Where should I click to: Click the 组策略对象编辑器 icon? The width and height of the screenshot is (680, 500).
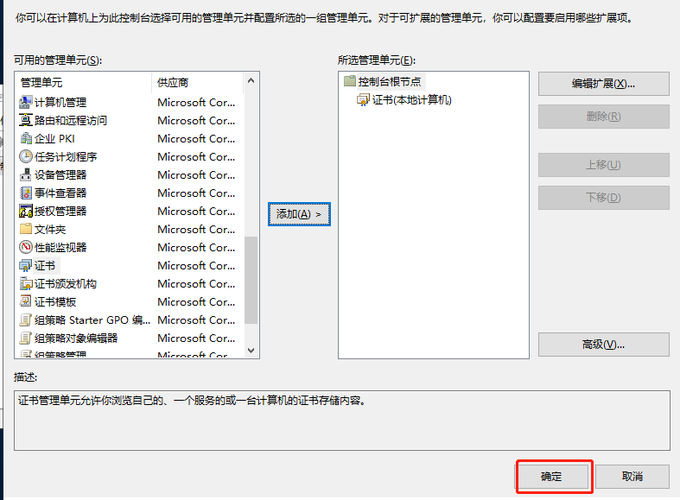[x=26, y=338]
